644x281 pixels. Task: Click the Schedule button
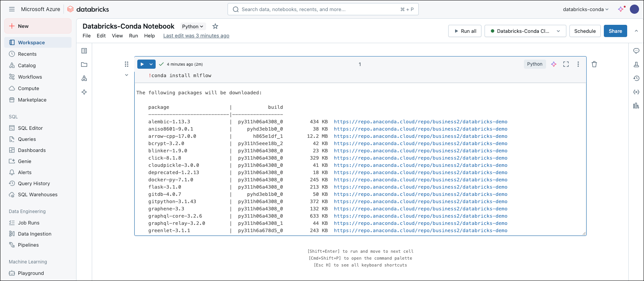[585, 31]
